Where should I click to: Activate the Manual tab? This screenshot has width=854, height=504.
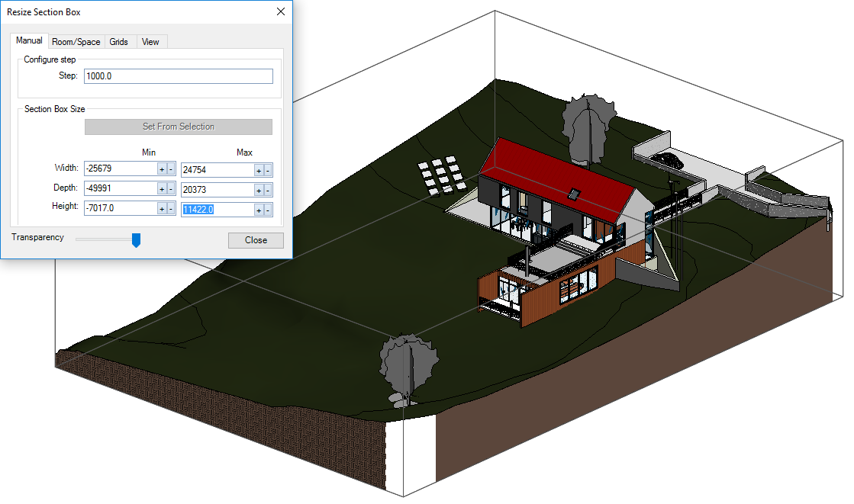coord(28,40)
